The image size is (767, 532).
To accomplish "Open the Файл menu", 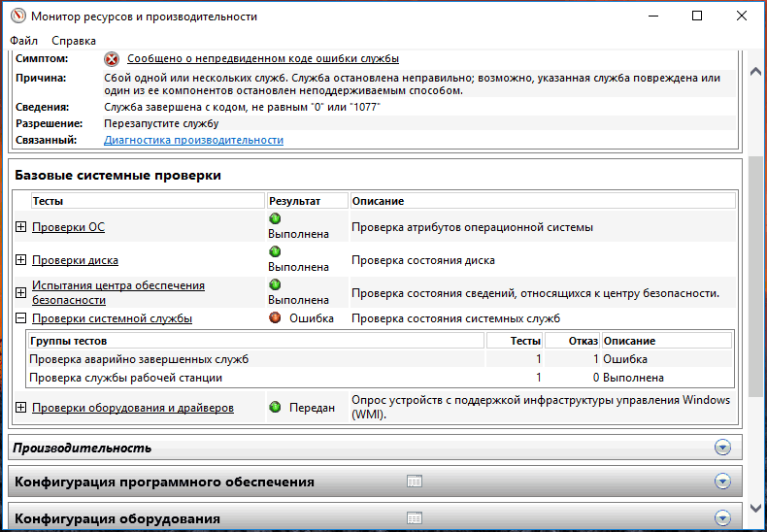I will (x=24, y=41).
